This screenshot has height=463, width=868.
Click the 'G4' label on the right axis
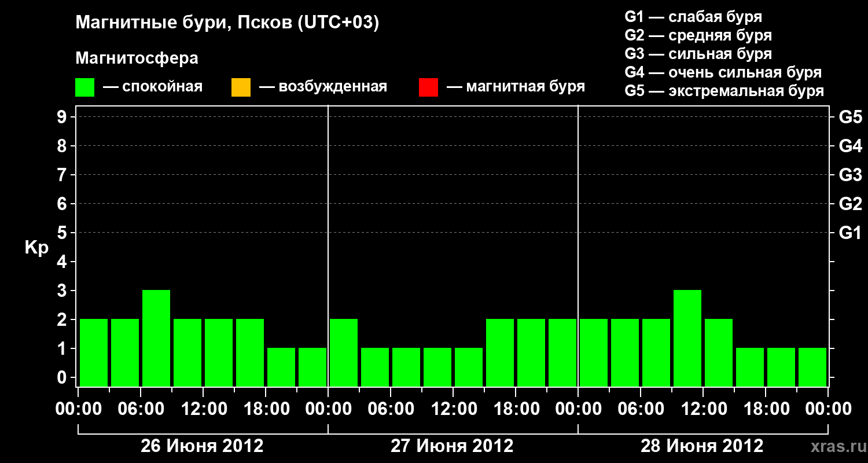851,146
